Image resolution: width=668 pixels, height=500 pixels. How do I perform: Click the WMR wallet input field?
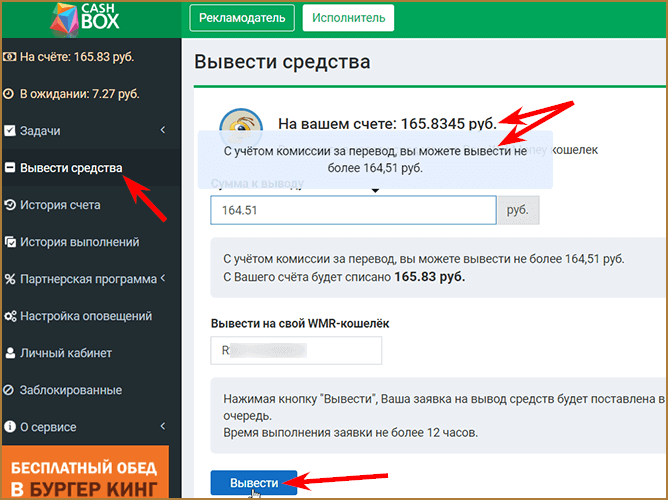(296, 351)
